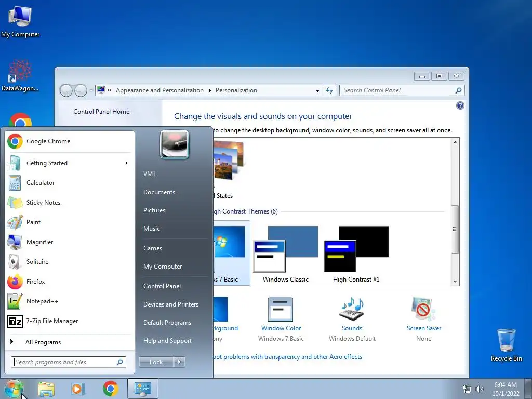
Task: Open Firefox from the Start menu
Action: [70, 281]
